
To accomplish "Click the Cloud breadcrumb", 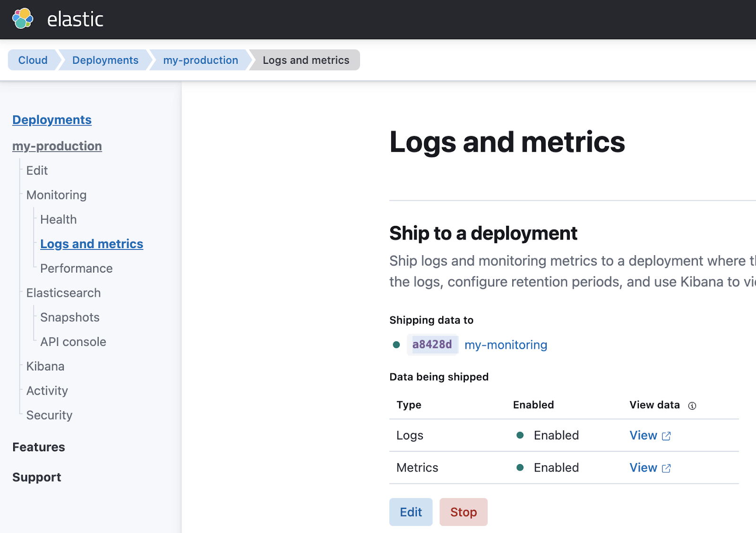I will tap(33, 60).
